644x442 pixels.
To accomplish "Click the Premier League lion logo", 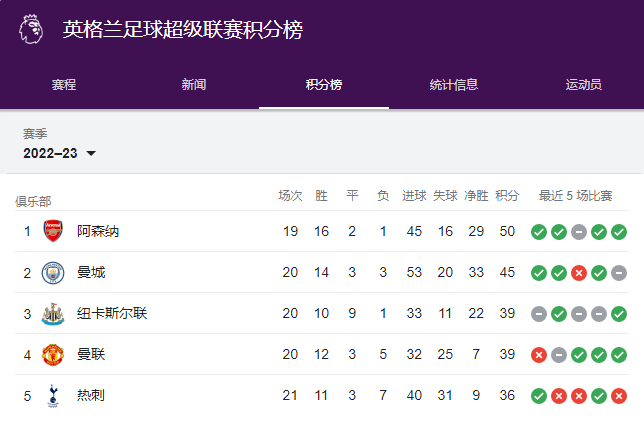I will (31, 29).
